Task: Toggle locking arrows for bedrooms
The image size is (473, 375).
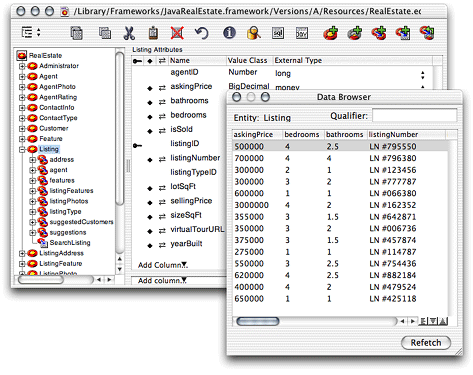Action: [x=162, y=117]
